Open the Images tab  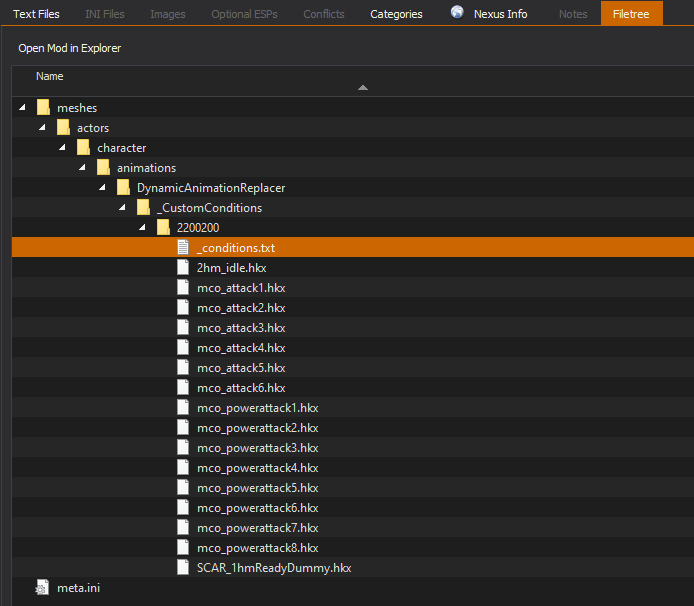tap(168, 14)
